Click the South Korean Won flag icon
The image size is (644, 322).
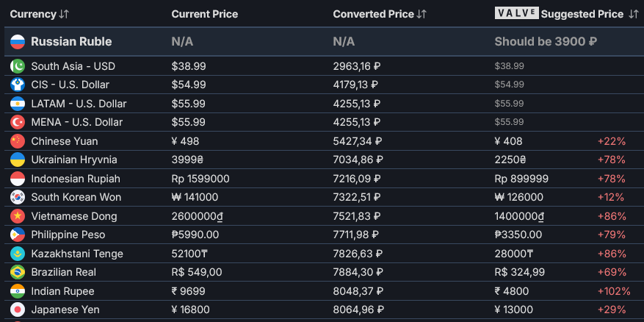pos(18,197)
